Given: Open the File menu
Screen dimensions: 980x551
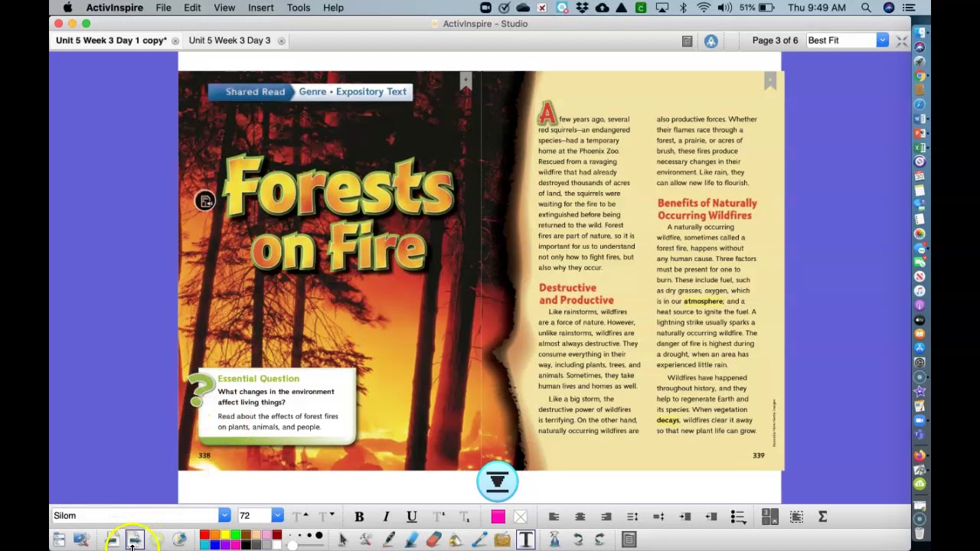Looking at the screenshot, I should [x=163, y=8].
